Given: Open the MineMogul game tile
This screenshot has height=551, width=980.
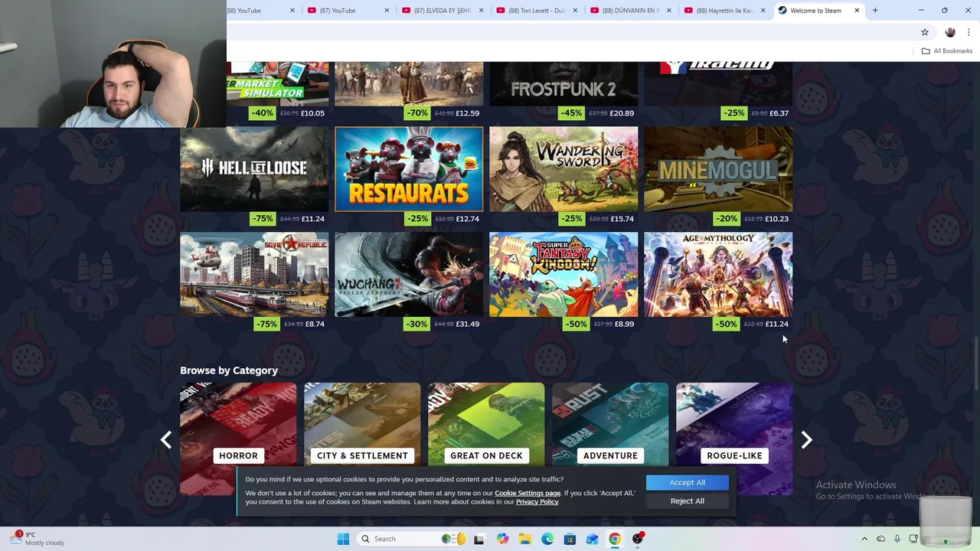Looking at the screenshot, I should click(x=718, y=169).
